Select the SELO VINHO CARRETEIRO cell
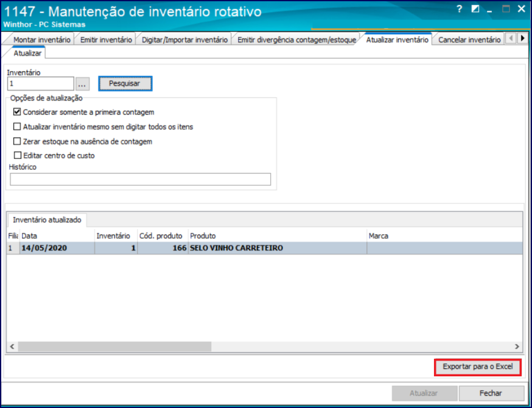 tap(278, 248)
